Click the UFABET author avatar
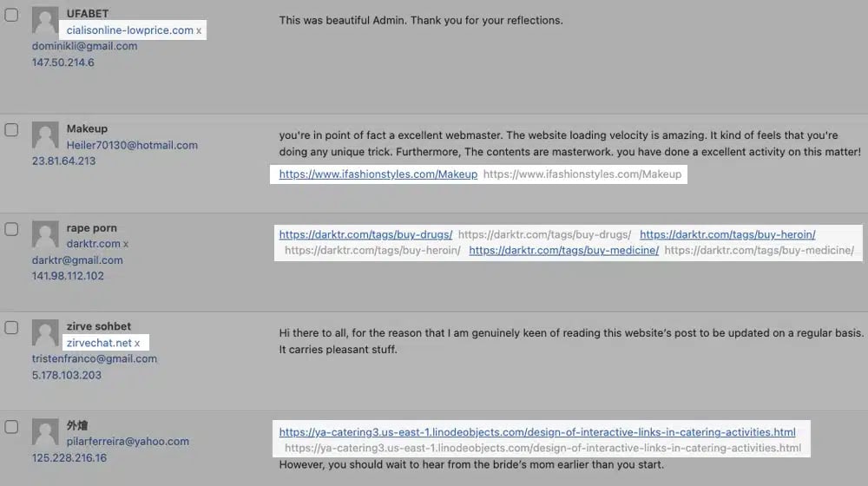 tap(45, 21)
